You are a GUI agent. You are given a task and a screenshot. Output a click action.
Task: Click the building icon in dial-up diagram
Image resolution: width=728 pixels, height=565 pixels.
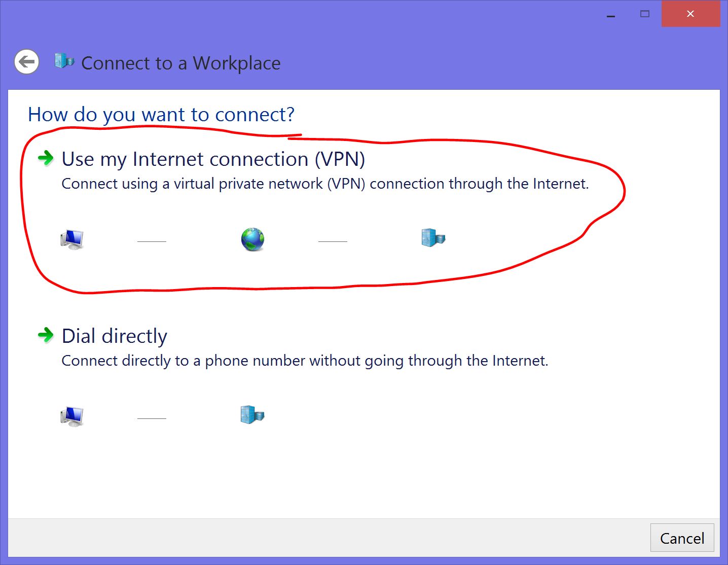[x=252, y=415]
